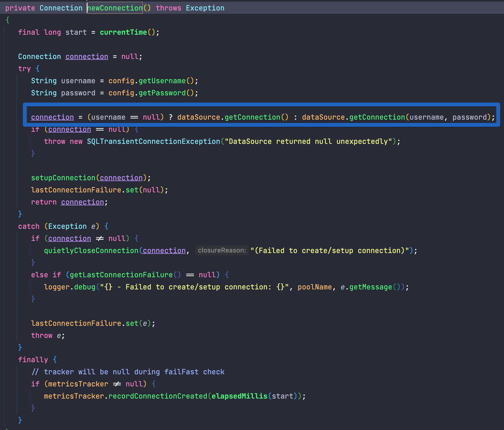This screenshot has width=504, height=430.
Task: Click the long type keyword
Action: [52, 32]
